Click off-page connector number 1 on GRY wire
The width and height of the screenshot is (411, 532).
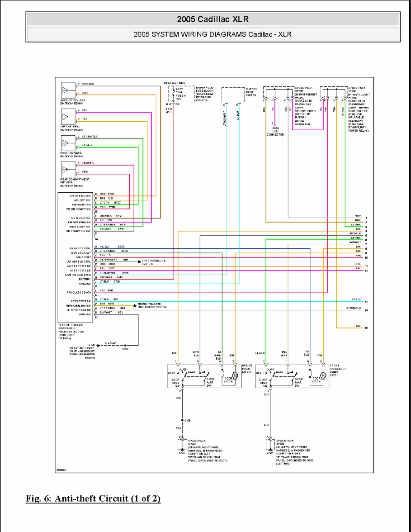pyautogui.click(x=366, y=218)
